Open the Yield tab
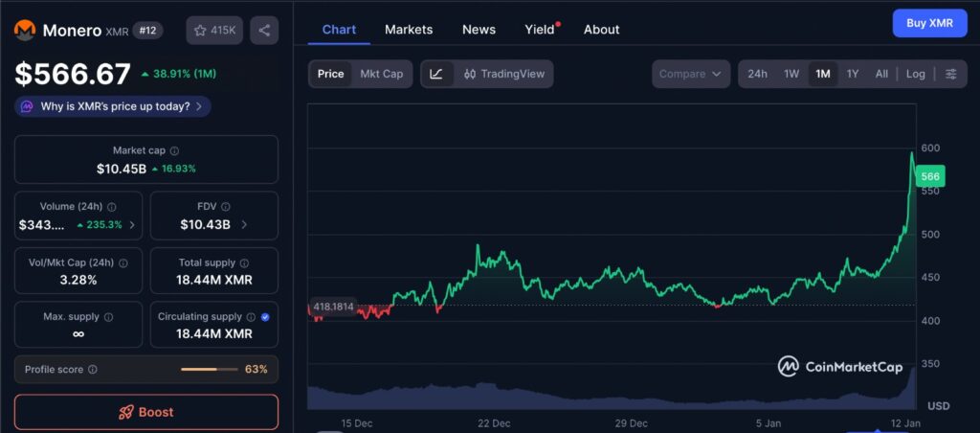Viewport: 980px width, 433px height. [x=540, y=30]
